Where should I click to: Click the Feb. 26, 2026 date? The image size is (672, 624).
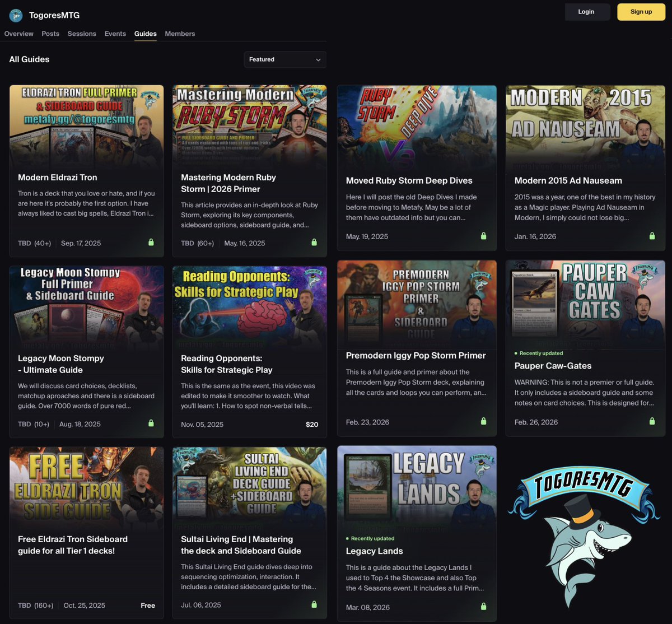click(x=536, y=422)
